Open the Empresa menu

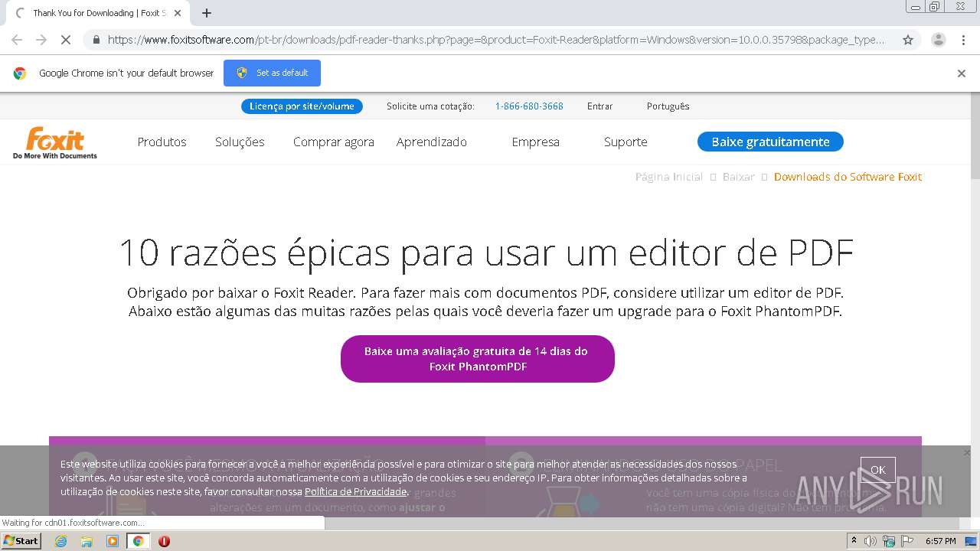(x=535, y=142)
